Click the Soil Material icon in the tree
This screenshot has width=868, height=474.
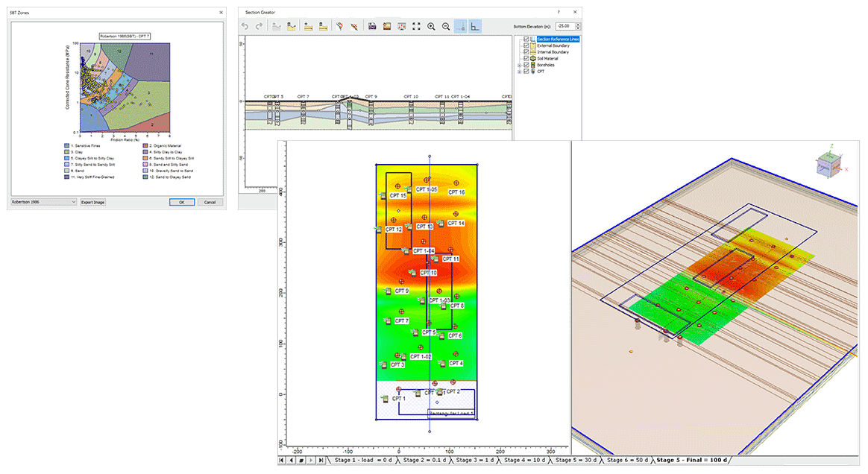pyautogui.click(x=533, y=58)
